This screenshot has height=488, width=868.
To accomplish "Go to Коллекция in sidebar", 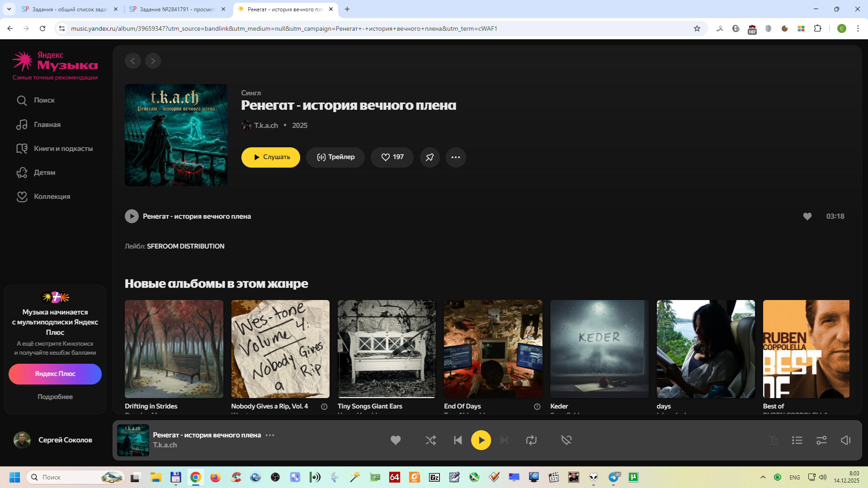I will point(52,197).
